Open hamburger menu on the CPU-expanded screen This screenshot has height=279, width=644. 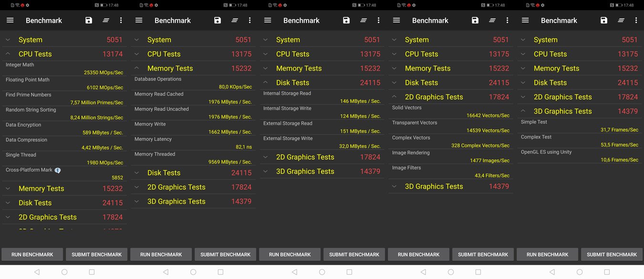point(10,21)
